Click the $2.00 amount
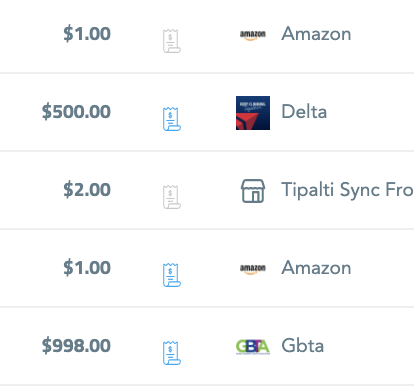Viewport: 414px width, 386px height. click(87, 190)
